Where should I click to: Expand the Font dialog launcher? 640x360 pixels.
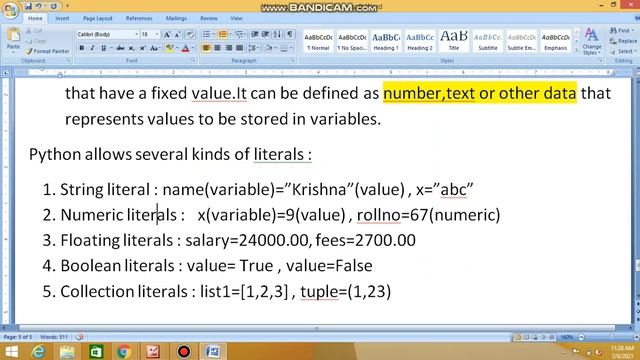coord(193,60)
